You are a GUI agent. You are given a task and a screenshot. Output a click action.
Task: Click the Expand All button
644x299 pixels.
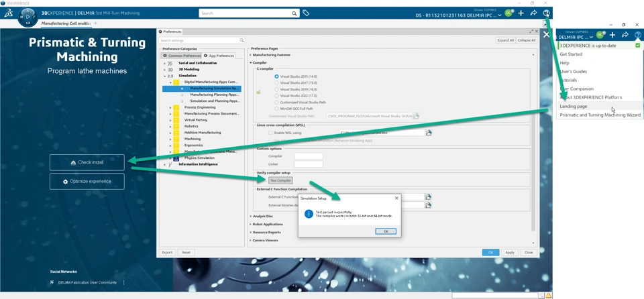pyautogui.click(x=505, y=40)
